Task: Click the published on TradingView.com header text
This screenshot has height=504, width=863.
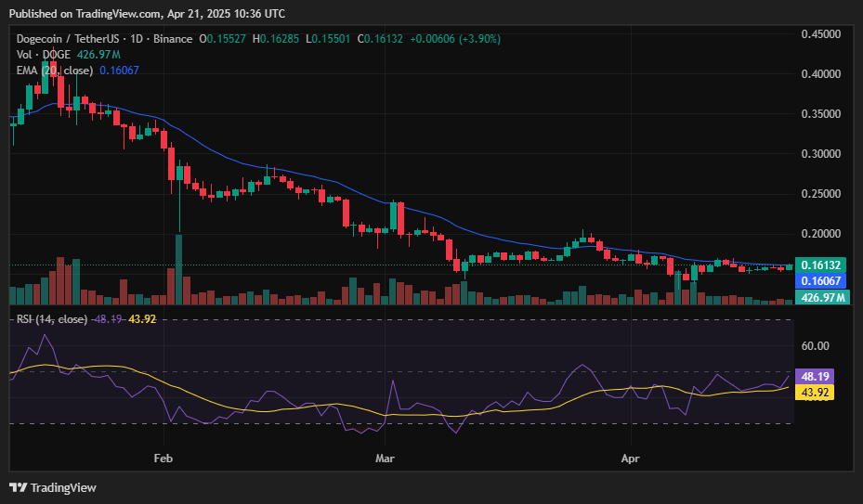Action: pyautogui.click(x=147, y=13)
